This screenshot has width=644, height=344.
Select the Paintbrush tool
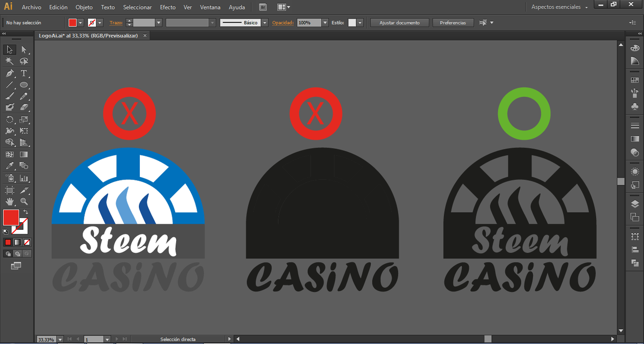[10, 96]
